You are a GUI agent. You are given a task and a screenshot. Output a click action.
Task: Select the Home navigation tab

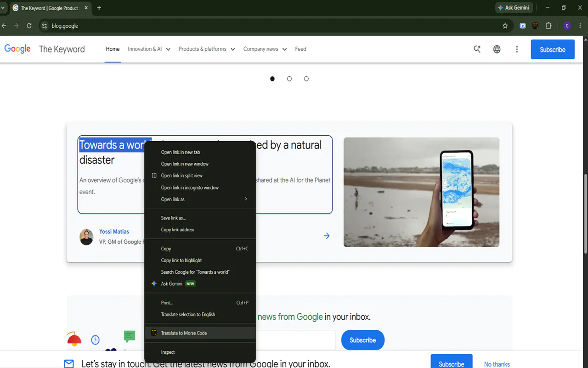(113, 49)
